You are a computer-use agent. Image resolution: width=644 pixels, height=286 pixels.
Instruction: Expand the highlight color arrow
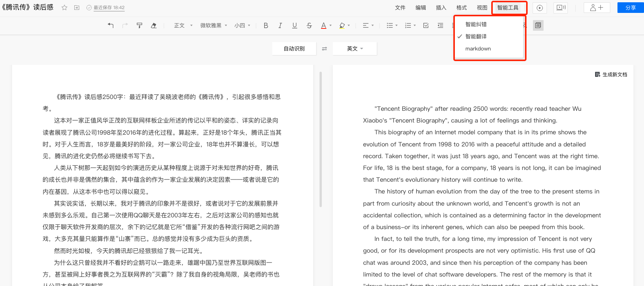click(x=349, y=26)
